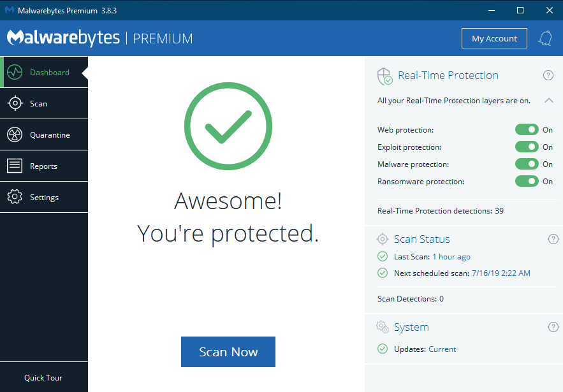Click the Dashboard heartbeat icon

pos(15,72)
